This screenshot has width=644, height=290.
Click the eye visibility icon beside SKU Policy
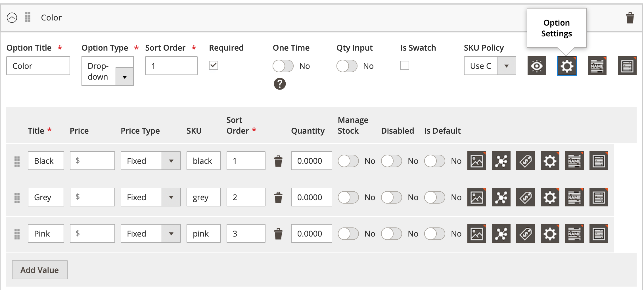tap(537, 66)
